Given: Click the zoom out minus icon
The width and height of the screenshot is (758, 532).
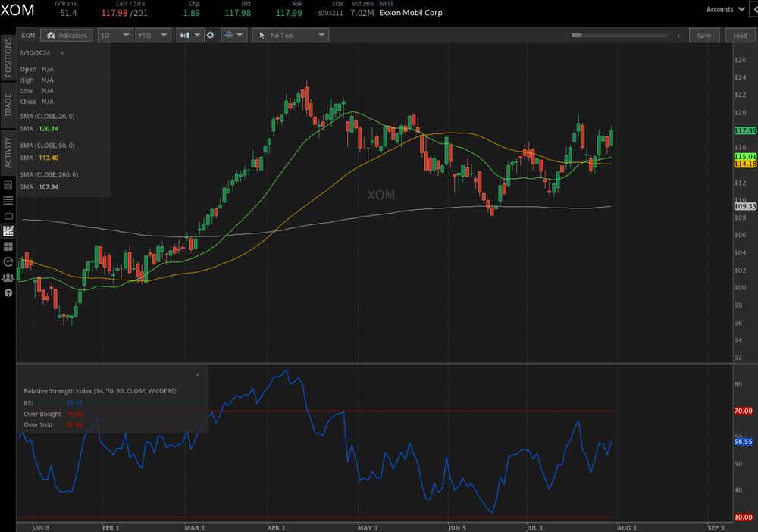Looking at the screenshot, I should click(x=566, y=36).
